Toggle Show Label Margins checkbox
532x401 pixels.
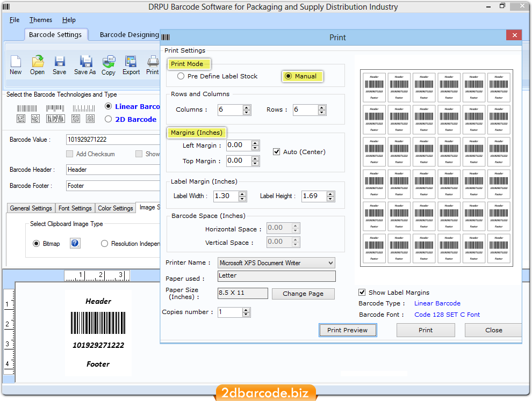click(362, 292)
